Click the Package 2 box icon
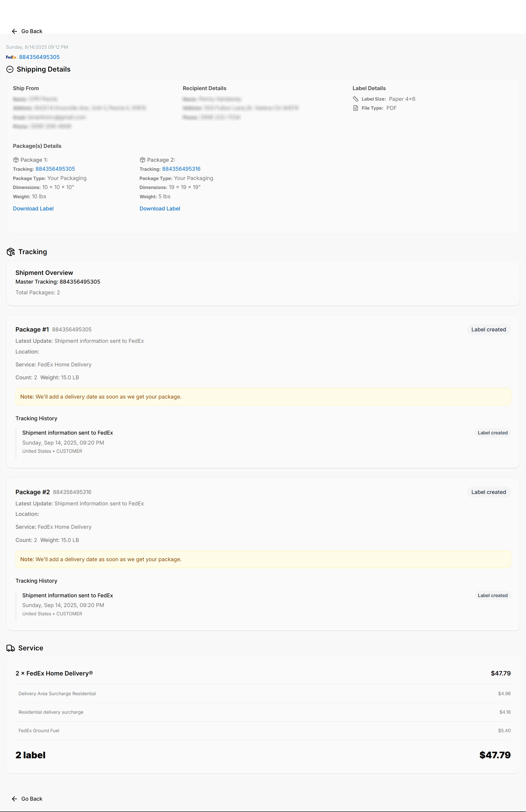Viewport: 526px width, 812px height. pyautogui.click(x=142, y=160)
